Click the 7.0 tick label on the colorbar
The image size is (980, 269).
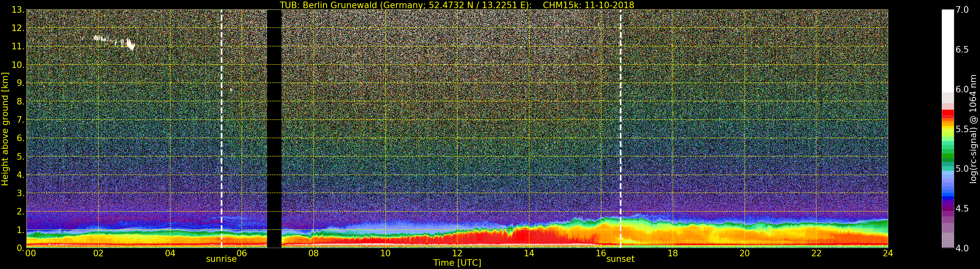[962, 10]
